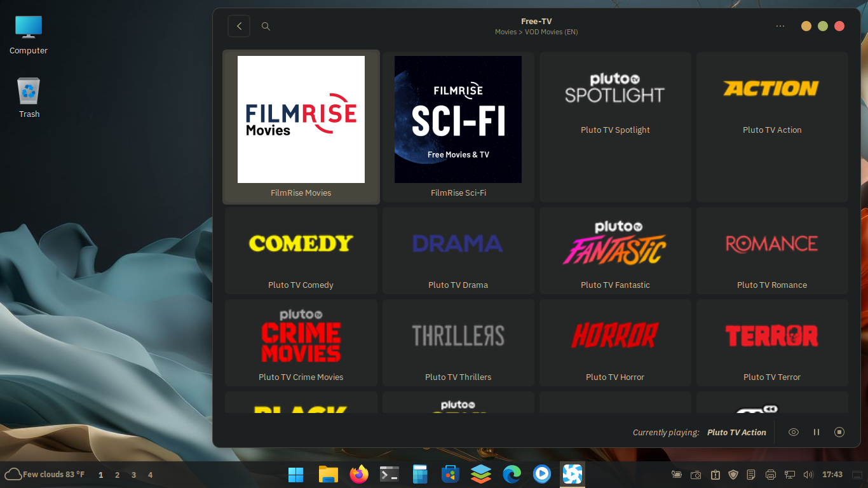Open the Pluto TV Horror logo
Image resolution: width=868 pixels, height=488 pixels.
tap(615, 335)
